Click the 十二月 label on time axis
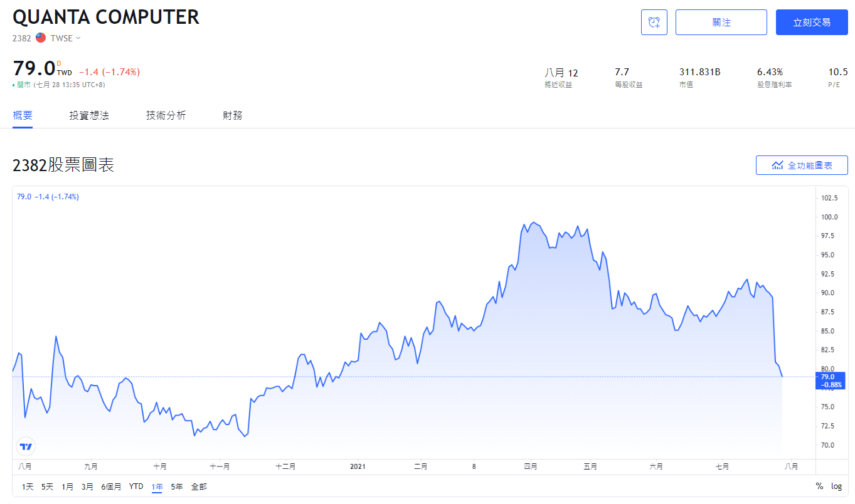Viewport: 855px width, 504px height. 285,466
